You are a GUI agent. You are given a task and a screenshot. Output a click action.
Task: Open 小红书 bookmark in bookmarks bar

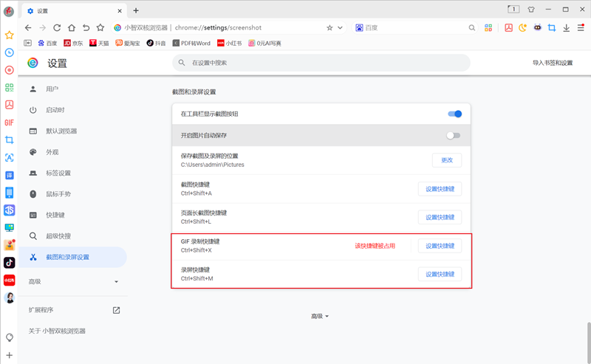pos(229,44)
